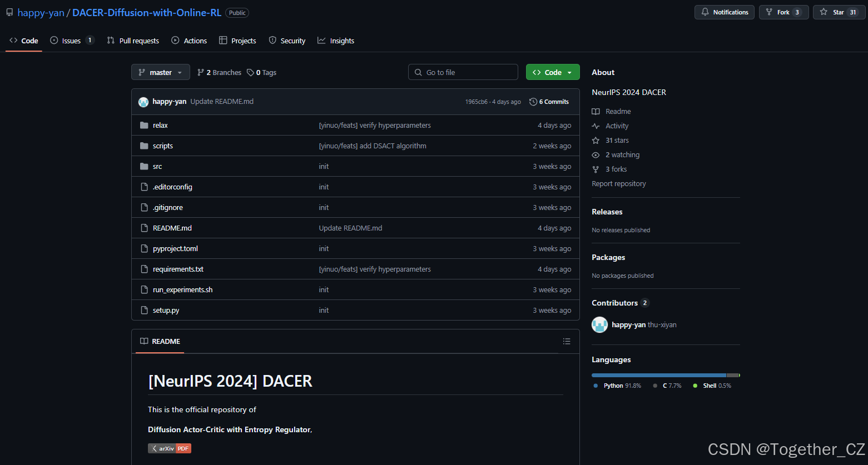Open the repository history via commits clock icon
Image resolution: width=868 pixels, height=465 pixels.
point(532,102)
